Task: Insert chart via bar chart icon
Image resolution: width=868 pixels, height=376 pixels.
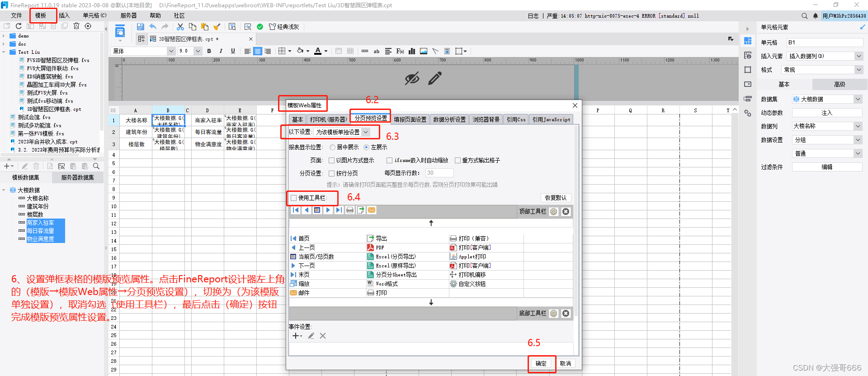Action: 412,51
